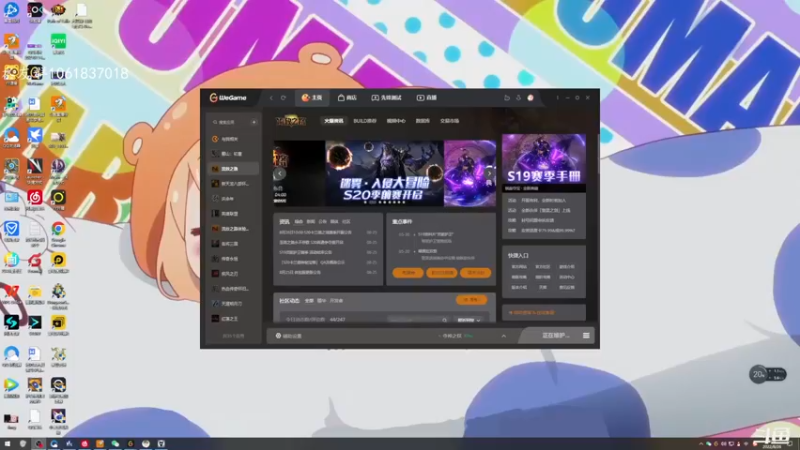Select the 英雄联盟 game in sidebar
This screenshot has width=800, height=450.
(233, 214)
